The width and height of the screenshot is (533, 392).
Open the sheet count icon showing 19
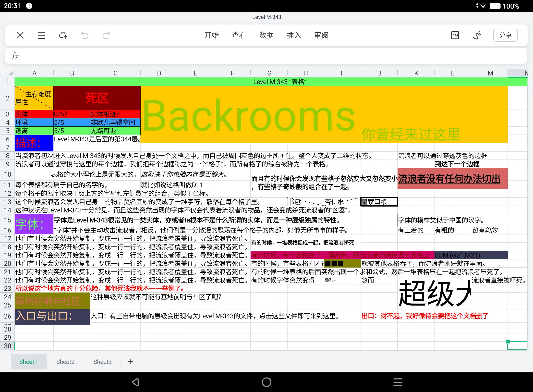coord(455,35)
